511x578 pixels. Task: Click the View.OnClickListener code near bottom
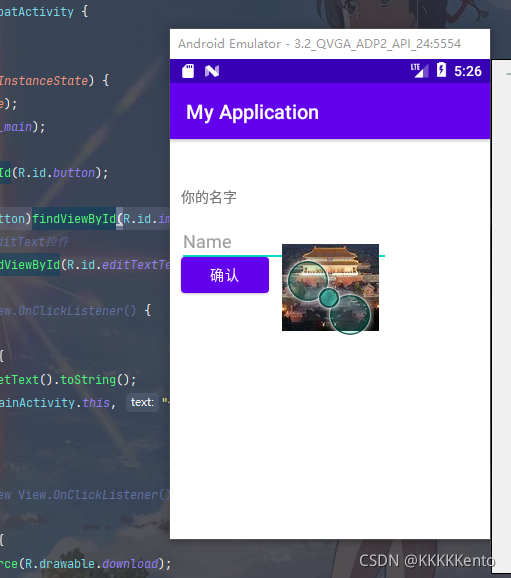[85, 495]
